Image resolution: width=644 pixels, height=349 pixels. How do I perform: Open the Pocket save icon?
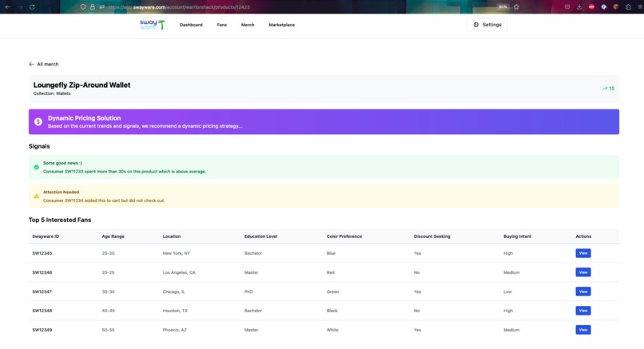pos(567,7)
